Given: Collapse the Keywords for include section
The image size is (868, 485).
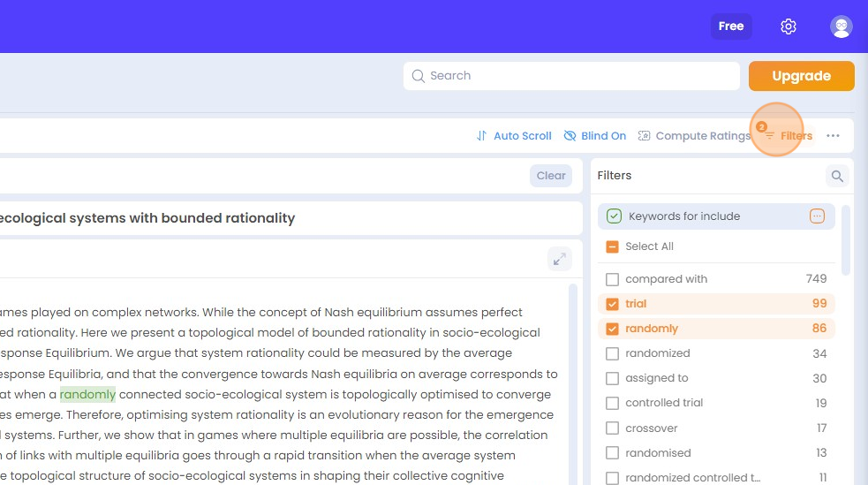Looking at the screenshot, I should point(614,216).
